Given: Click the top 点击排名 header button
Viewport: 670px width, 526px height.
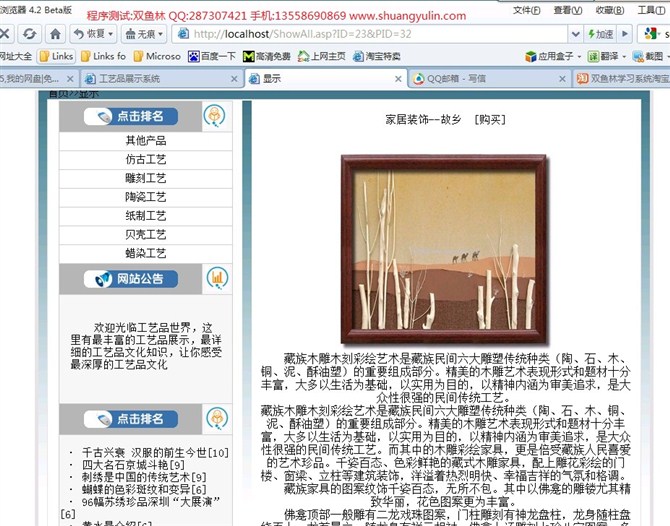Looking at the screenshot, I should tap(131, 116).
